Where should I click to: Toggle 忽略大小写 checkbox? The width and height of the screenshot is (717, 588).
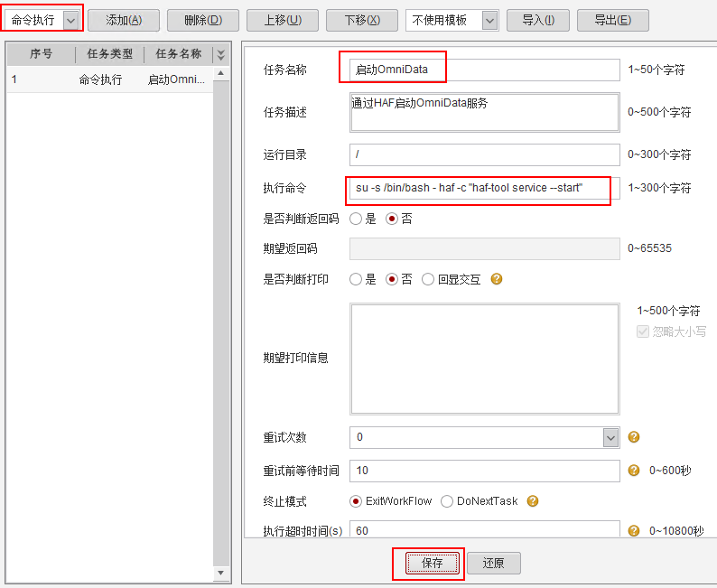642,331
